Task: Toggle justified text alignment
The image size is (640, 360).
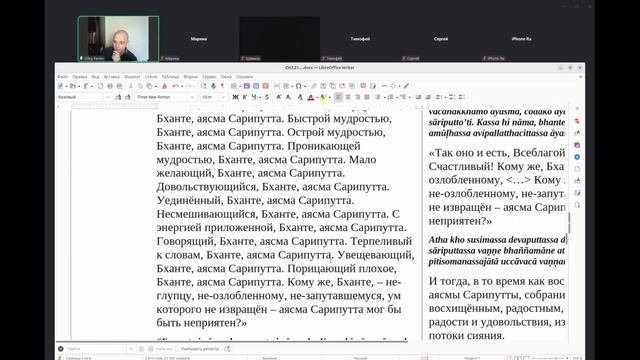Action: (367, 97)
